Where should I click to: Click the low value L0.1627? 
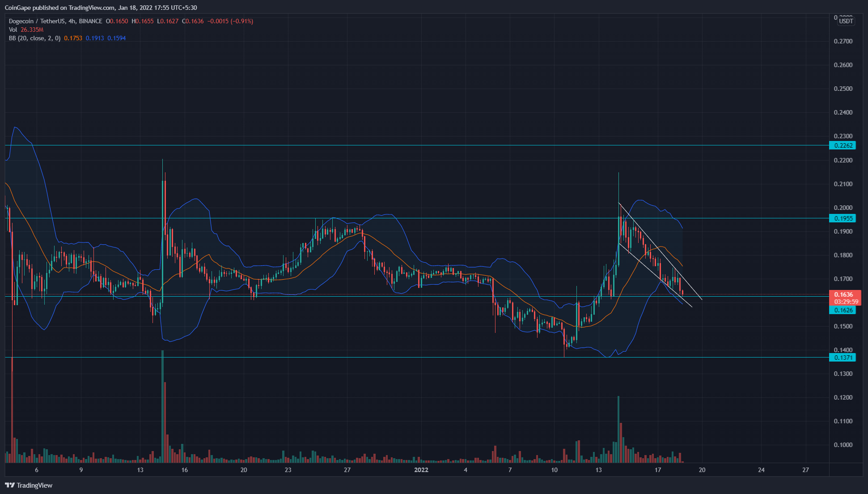pyautogui.click(x=168, y=21)
